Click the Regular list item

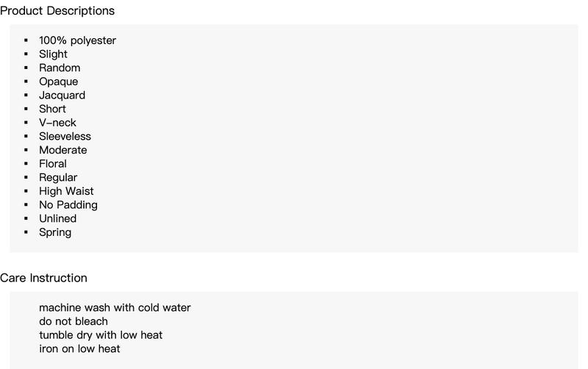(x=58, y=177)
